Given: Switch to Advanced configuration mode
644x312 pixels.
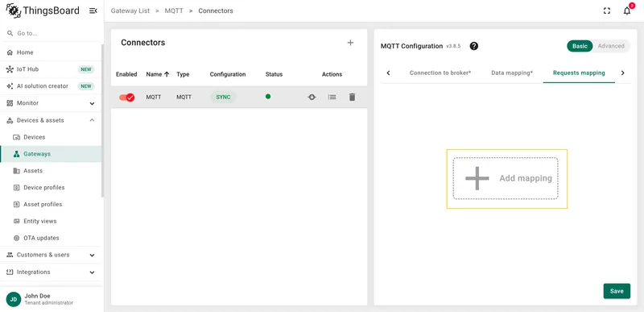Looking at the screenshot, I should click(611, 46).
